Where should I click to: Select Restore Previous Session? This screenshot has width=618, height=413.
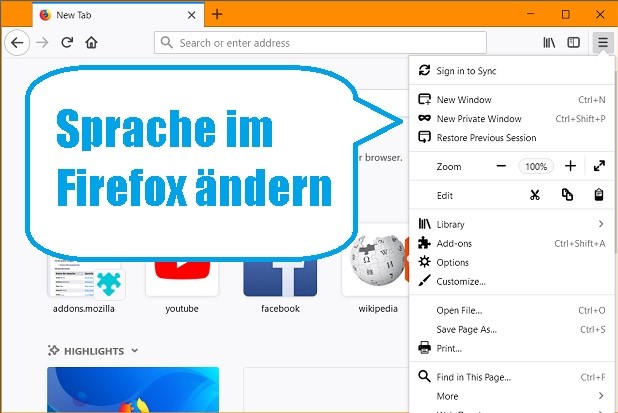512,138
